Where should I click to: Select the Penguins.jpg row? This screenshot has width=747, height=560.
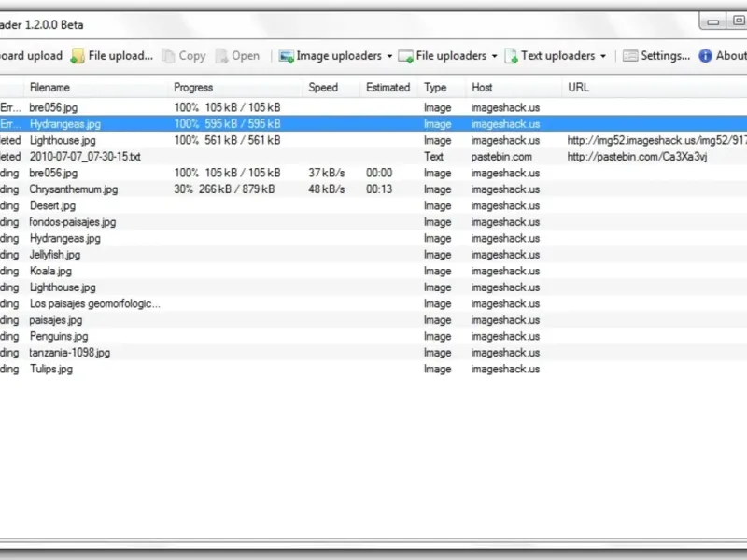click(x=373, y=336)
